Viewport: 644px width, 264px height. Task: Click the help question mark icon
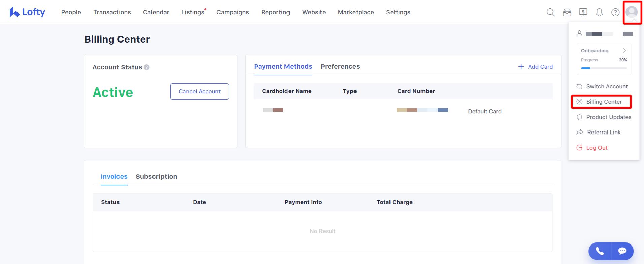(x=615, y=12)
